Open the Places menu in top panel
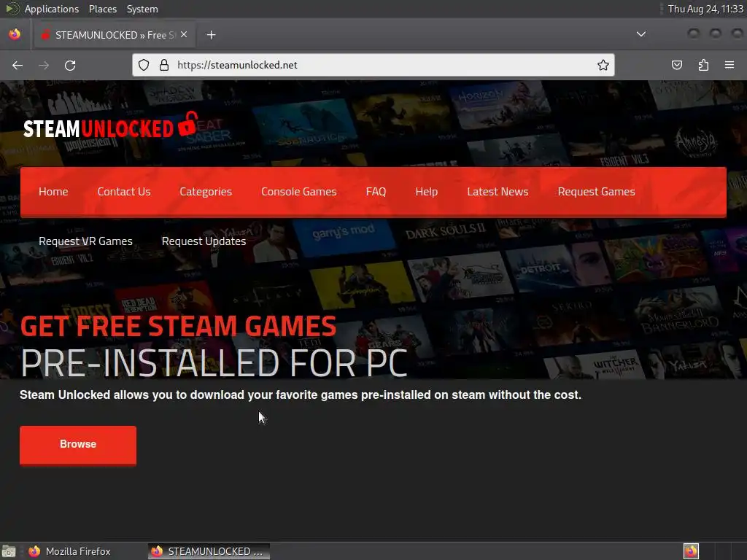 tap(103, 9)
